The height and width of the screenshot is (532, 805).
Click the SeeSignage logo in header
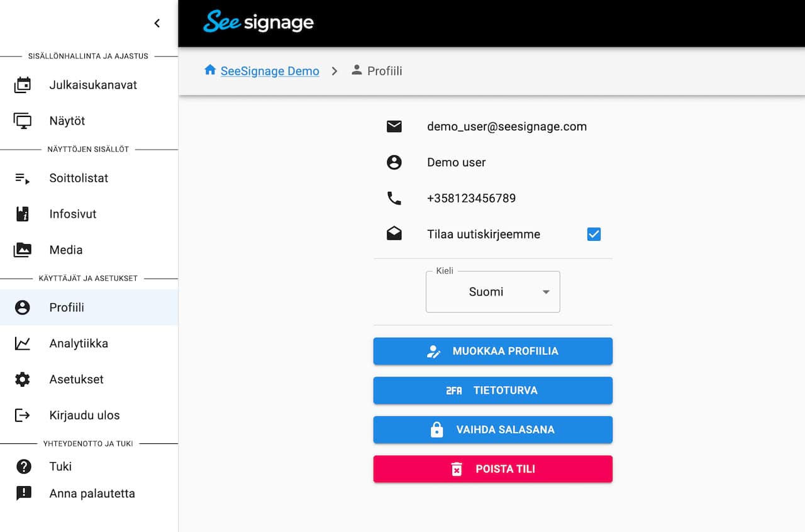pyautogui.click(x=258, y=23)
